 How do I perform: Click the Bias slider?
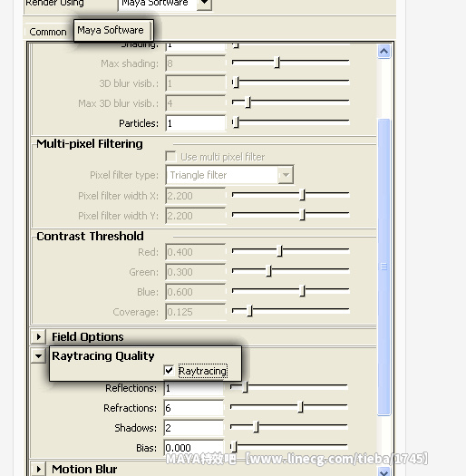[x=288, y=447]
